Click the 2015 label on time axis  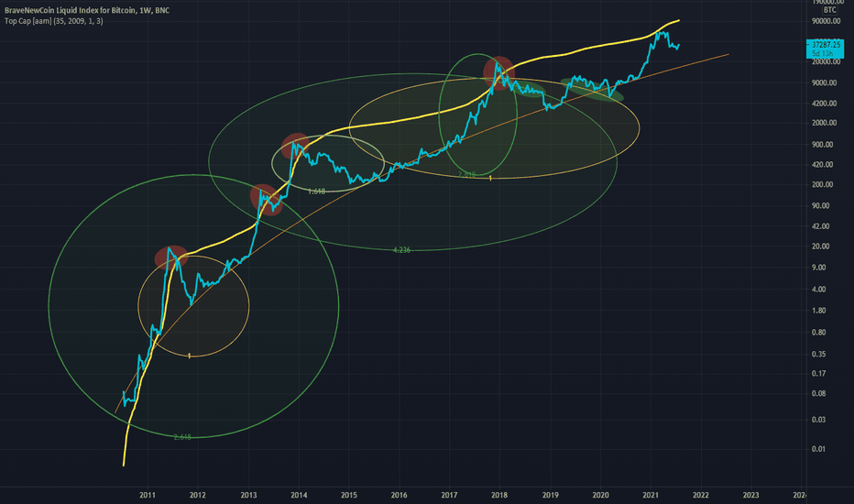349,495
